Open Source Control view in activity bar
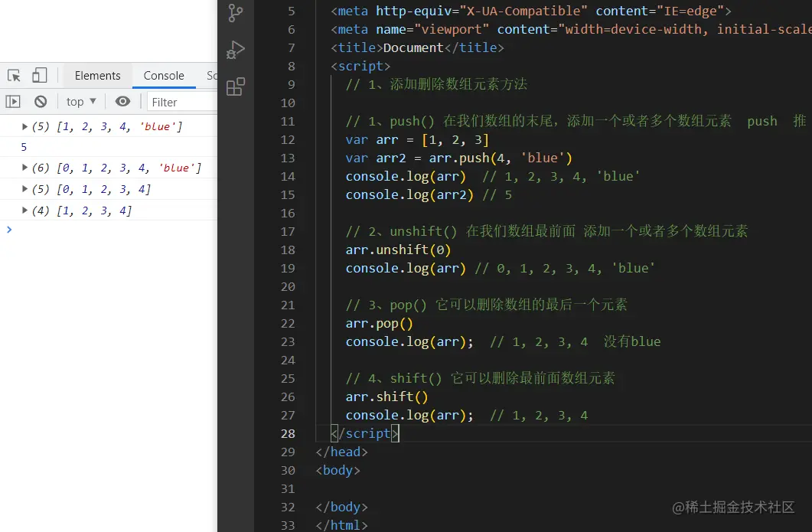The height and width of the screenshot is (532, 812). point(236,12)
